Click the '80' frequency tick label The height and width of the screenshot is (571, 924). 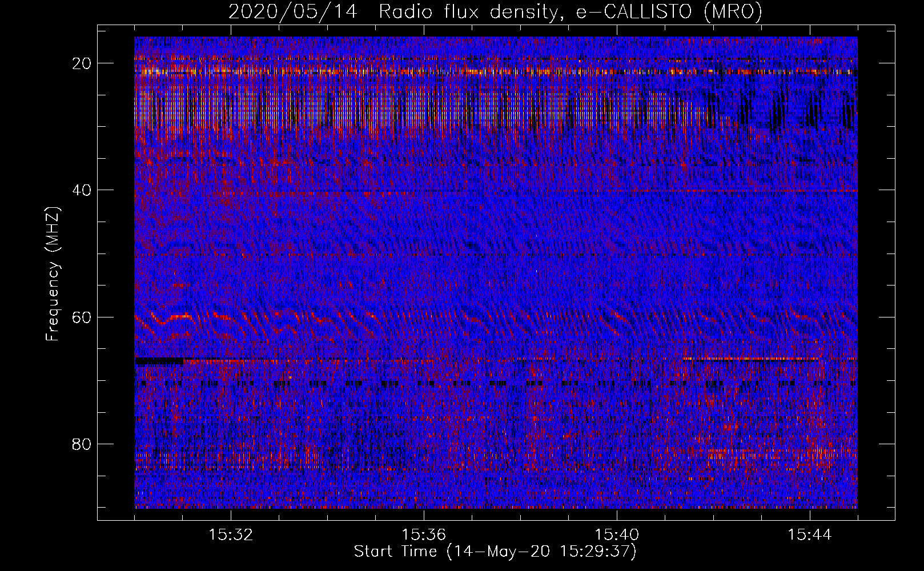tap(82, 444)
